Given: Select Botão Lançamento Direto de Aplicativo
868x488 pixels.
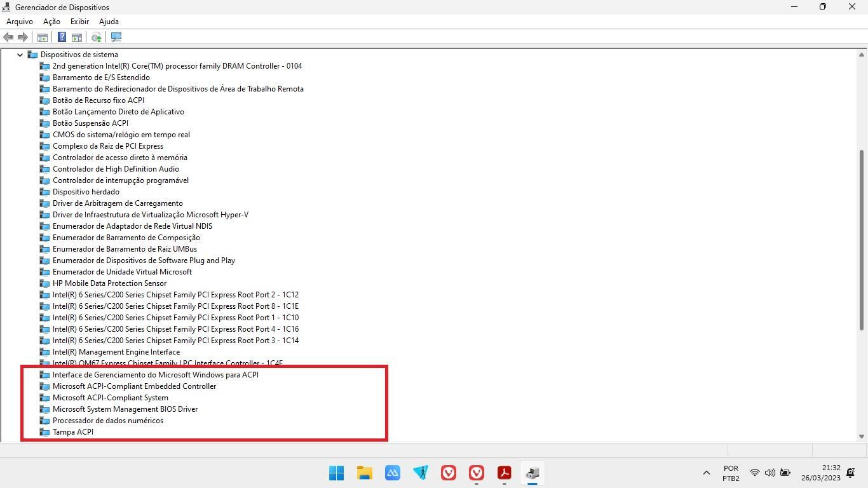Looking at the screenshot, I should tap(118, 112).
